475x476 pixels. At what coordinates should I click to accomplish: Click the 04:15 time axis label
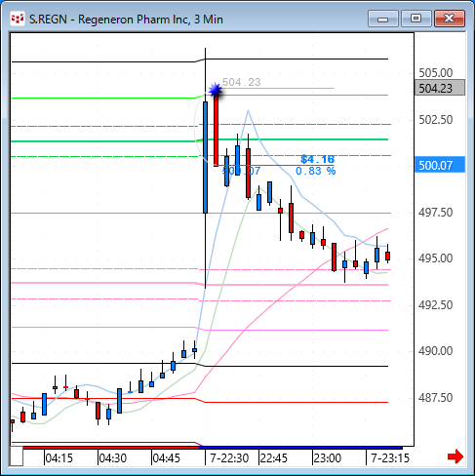(59, 458)
